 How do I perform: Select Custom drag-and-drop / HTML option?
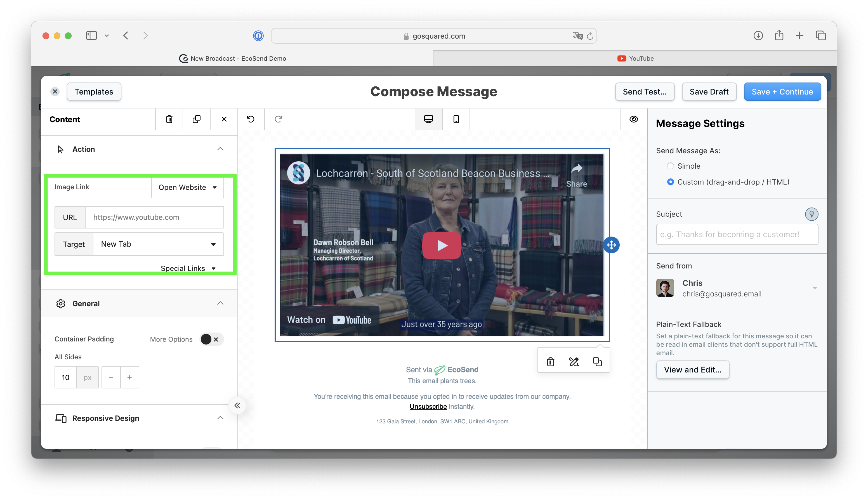point(670,182)
